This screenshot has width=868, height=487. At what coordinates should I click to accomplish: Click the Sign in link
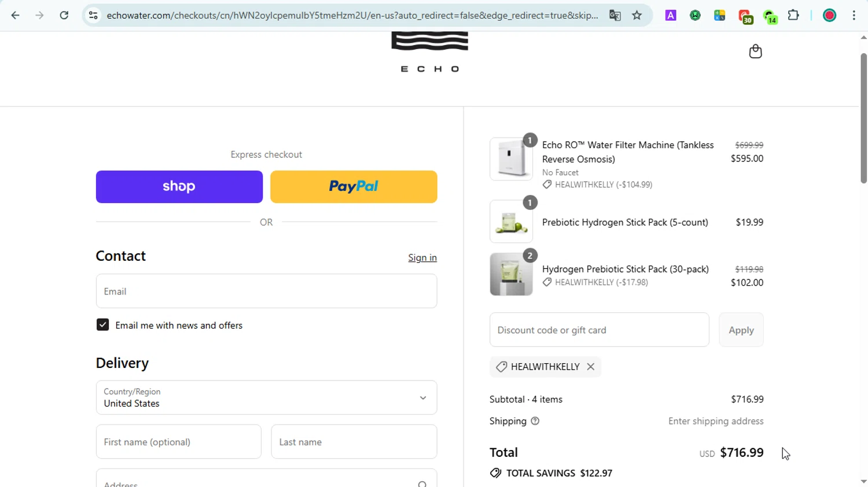coord(422,258)
